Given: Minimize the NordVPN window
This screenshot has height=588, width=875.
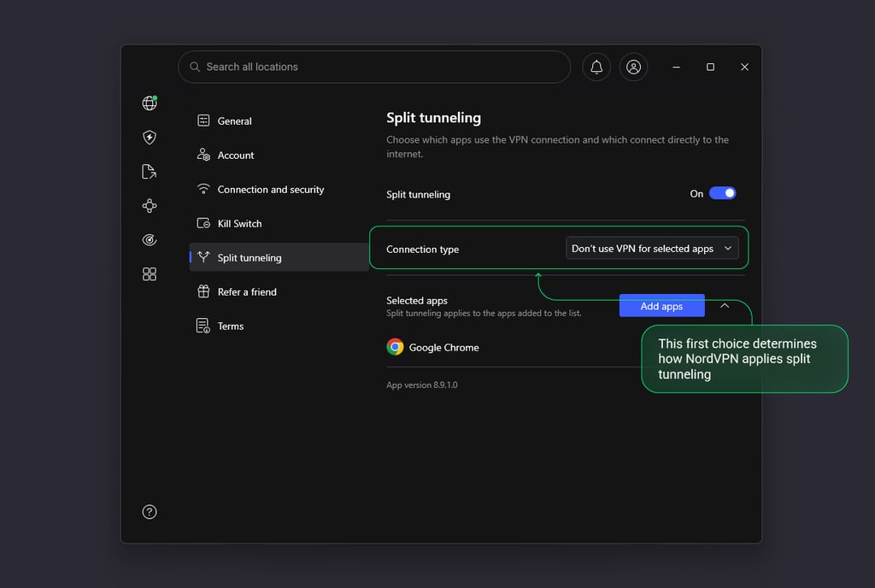Looking at the screenshot, I should pos(677,67).
